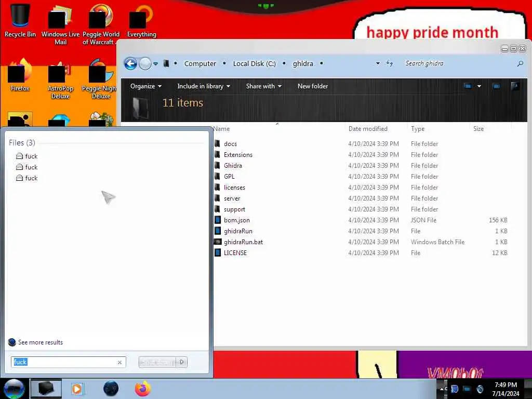This screenshot has width=532, height=399.
Task: Sort by the Size column header
Action: coord(478,129)
